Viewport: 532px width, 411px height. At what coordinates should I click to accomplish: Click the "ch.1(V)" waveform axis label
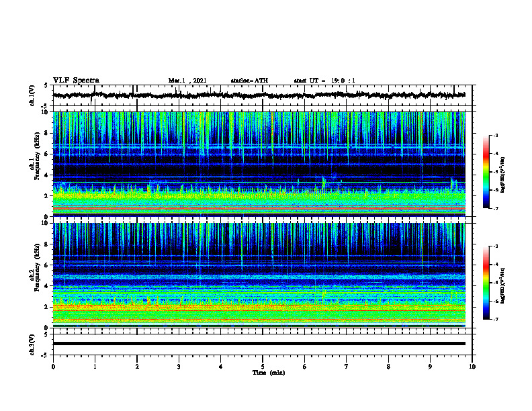(x=32, y=95)
